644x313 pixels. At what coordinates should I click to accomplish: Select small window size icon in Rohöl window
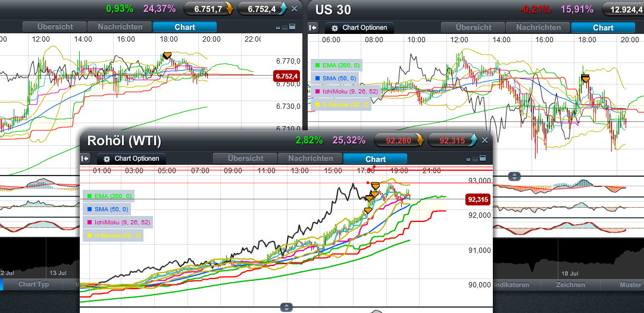click(468, 159)
